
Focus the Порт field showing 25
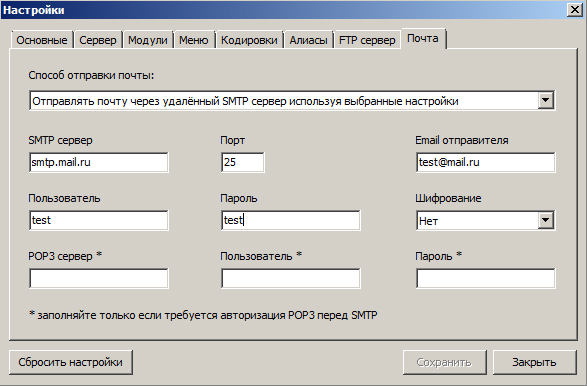pos(243,162)
